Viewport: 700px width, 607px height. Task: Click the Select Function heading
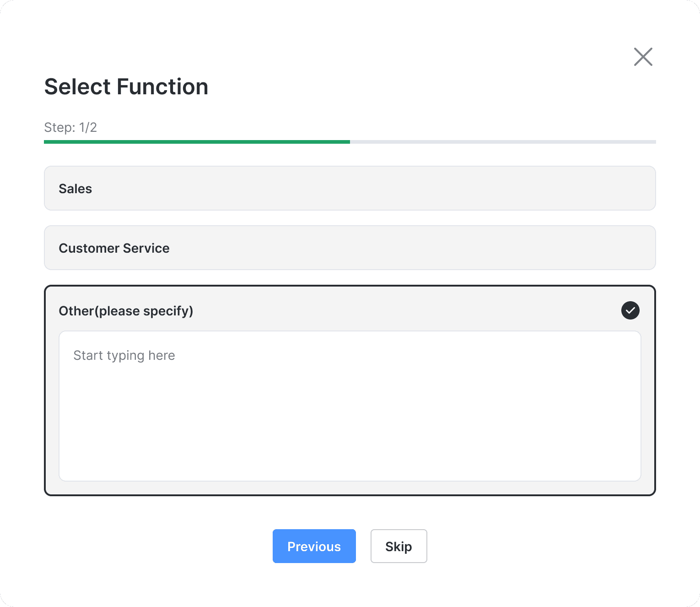click(x=126, y=87)
